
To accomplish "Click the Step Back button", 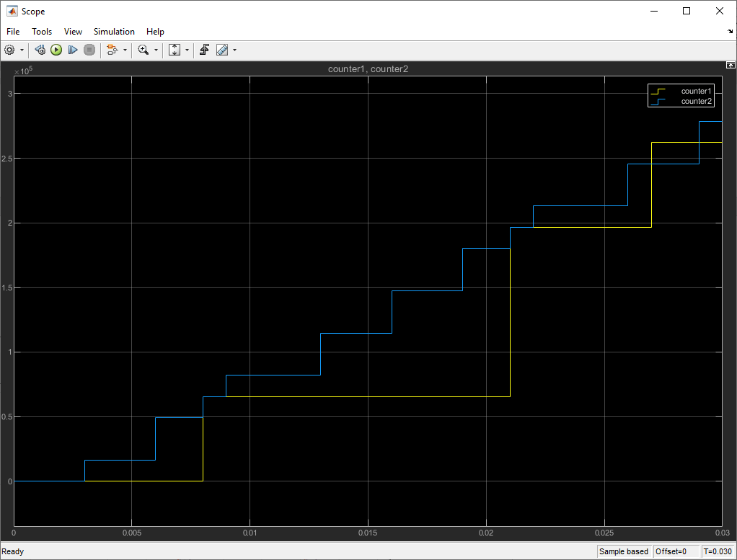I will click(x=40, y=50).
